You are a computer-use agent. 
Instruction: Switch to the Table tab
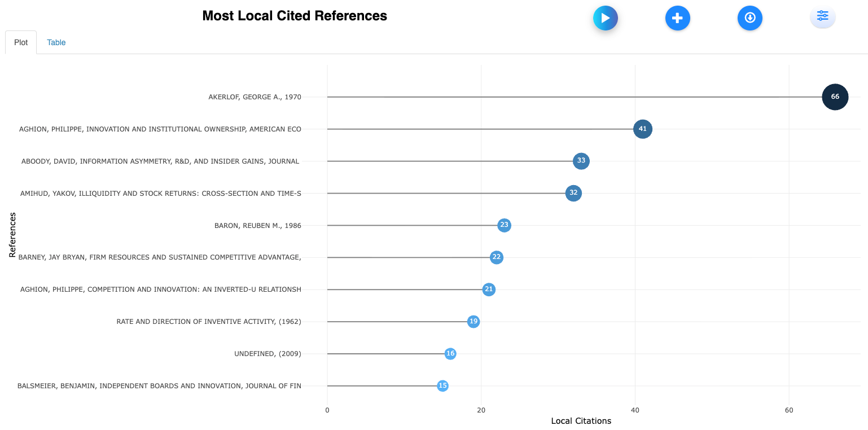pyautogui.click(x=56, y=42)
